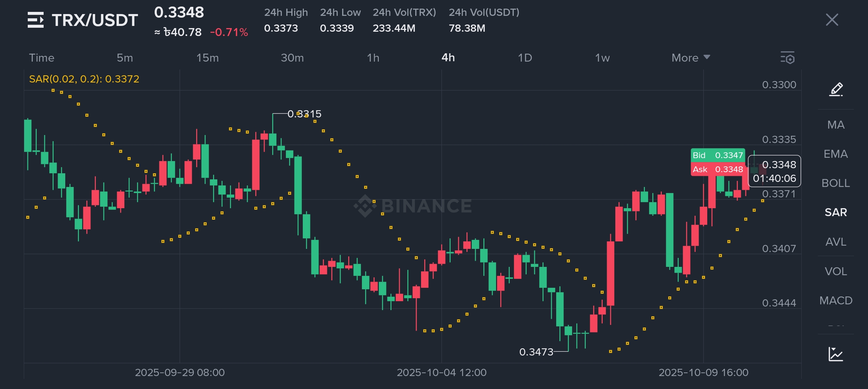Show the AVL indicator
Screen dimensions: 868x389
pos(836,242)
